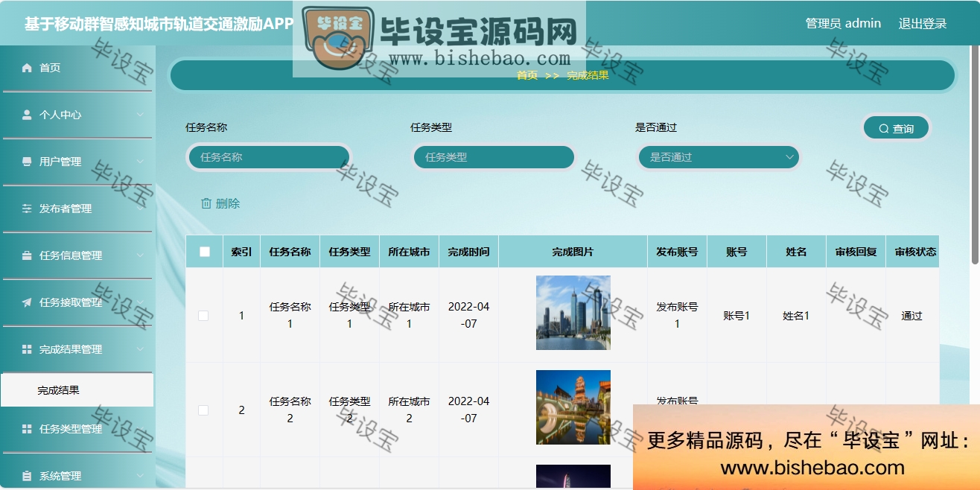The image size is (980, 490).
Task: Click 管理员 admin in the header
Action: point(843,23)
